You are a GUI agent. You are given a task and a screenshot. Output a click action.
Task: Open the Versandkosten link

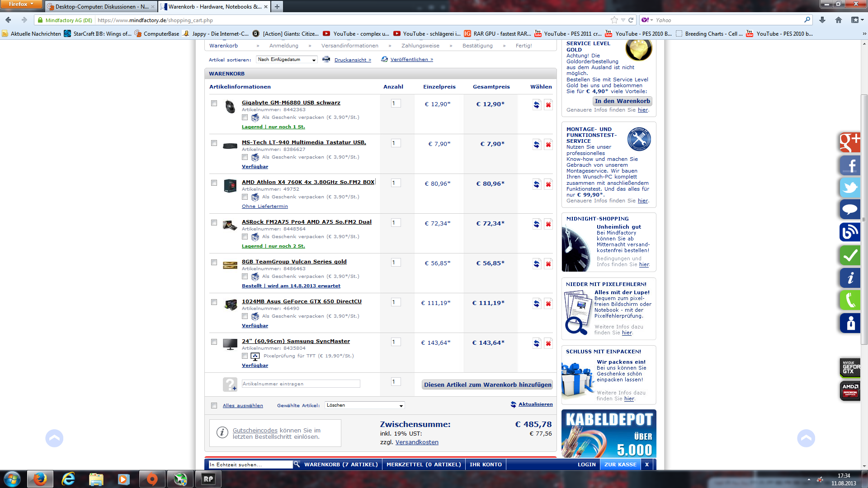[x=417, y=442]
